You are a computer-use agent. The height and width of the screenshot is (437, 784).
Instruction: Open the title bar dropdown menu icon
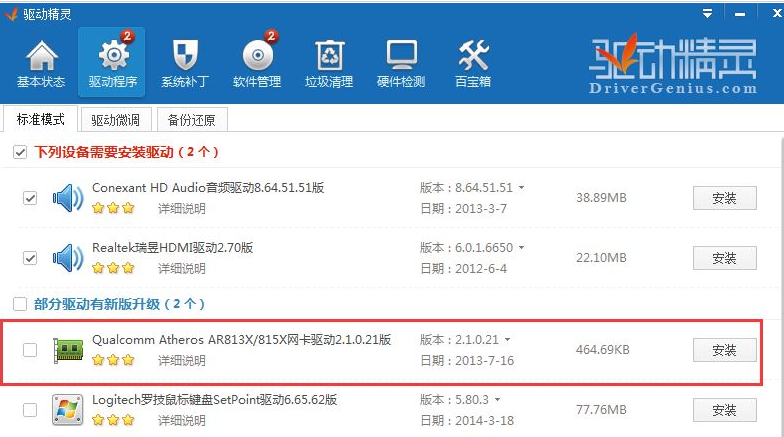click(707, 14)
